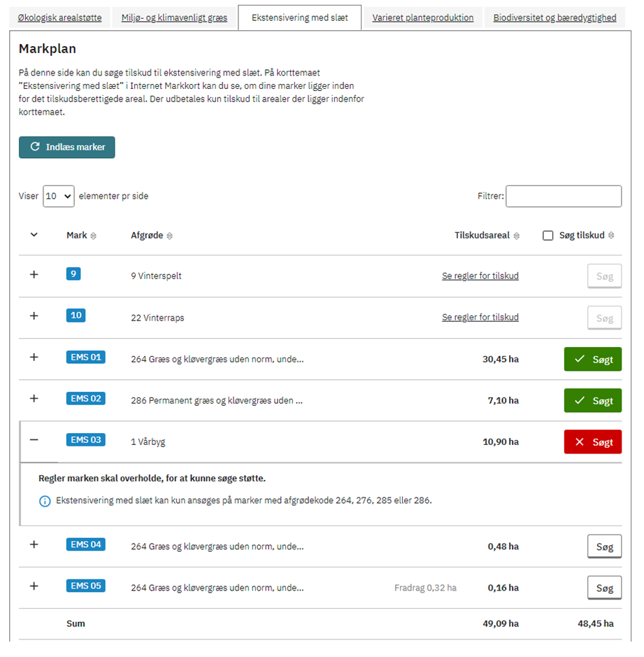Collapse the expanded EMS 03 row
This screenshot has width=644, height=657.
tap(34, 440)
